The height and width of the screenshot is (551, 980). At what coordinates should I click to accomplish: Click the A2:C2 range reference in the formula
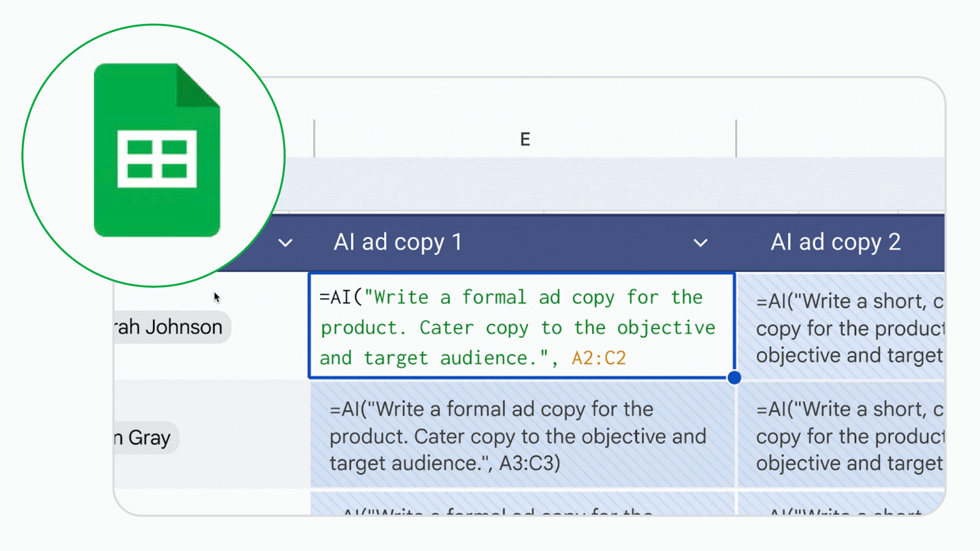pos(598,357)
